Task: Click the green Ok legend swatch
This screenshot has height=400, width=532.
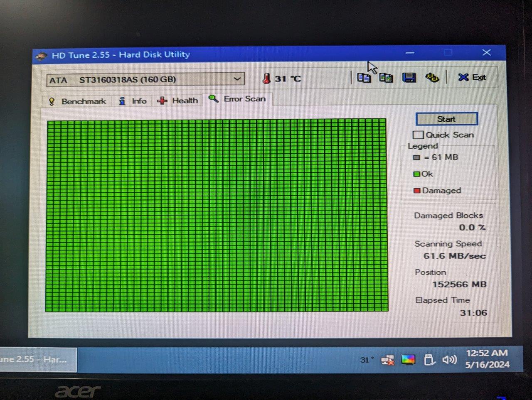Action: [416, 174]
